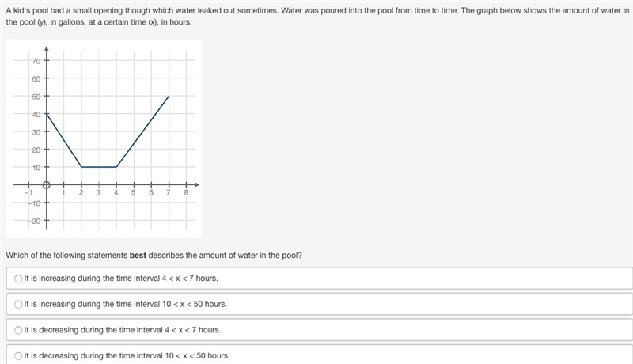Click the y-axis label 70
Viewport: 633px width, 364px height.
click(36, 62)
